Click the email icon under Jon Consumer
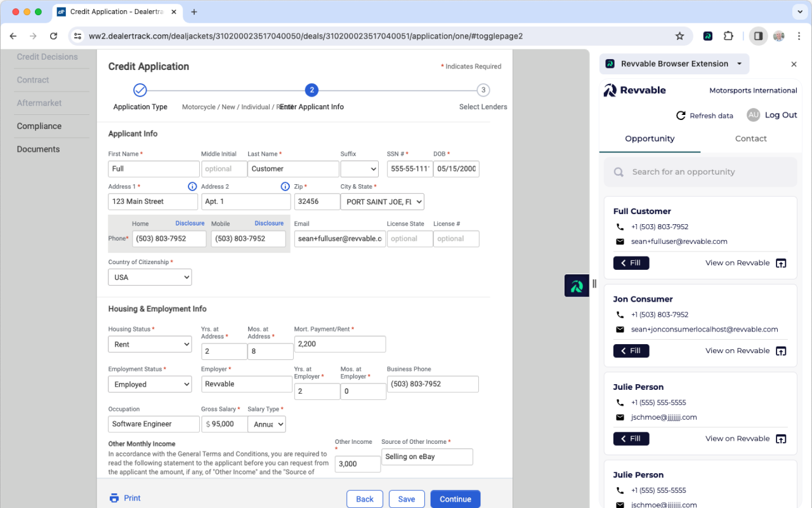 (x=619, y=329)
